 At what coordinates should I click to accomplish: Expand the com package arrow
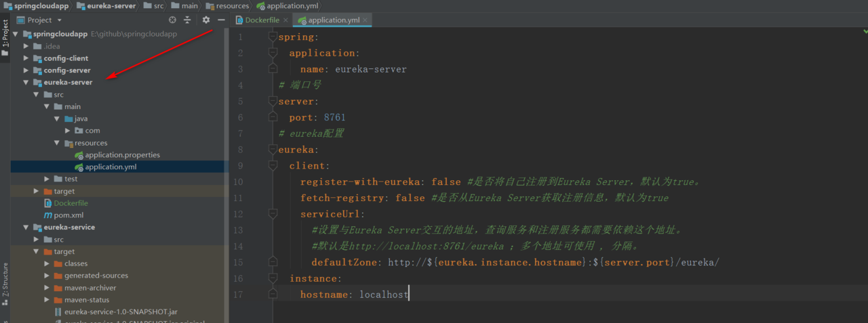[x=68, y=131]
